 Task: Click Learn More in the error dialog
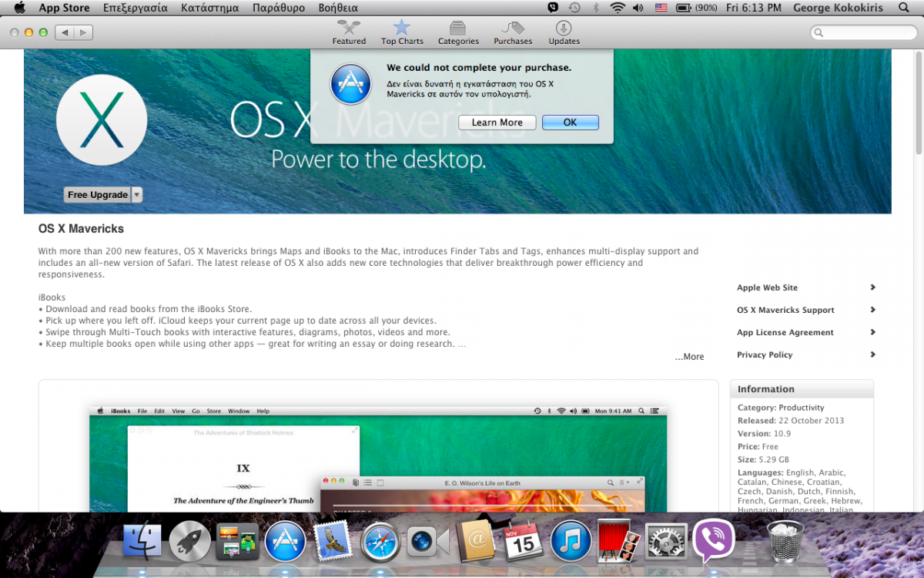tap(497, 123)
